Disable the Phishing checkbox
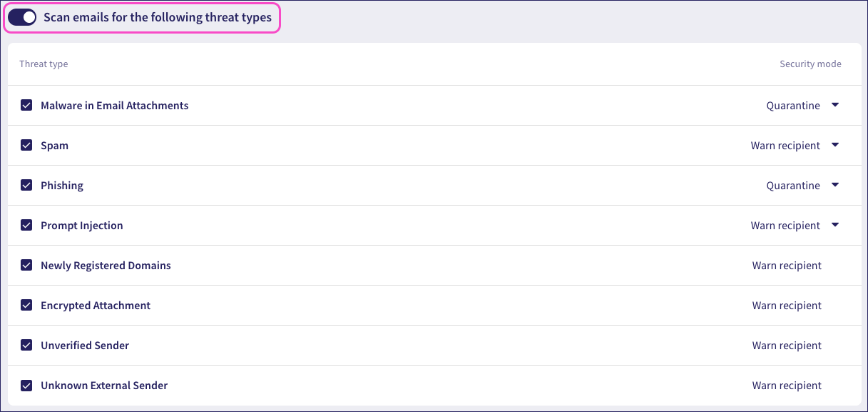The height and width of the screenshot is (412, 868). tap(26, 186)
